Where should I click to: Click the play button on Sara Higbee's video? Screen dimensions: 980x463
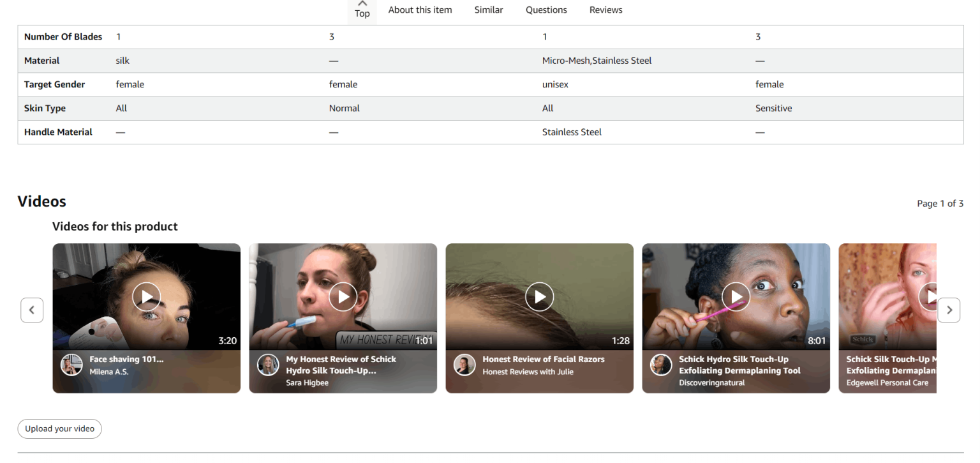pos(343,296)
